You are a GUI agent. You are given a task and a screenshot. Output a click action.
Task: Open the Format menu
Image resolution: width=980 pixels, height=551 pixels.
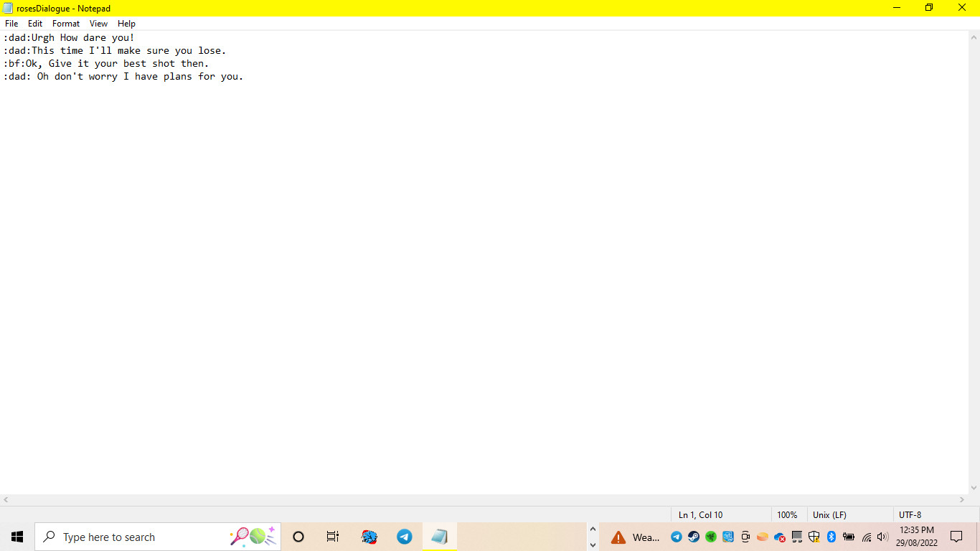66,24
